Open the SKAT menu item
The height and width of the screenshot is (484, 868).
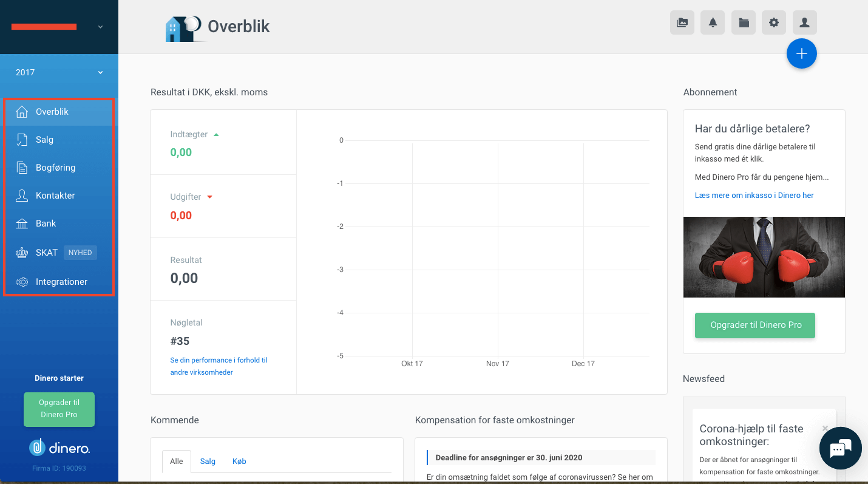pos(59,253)
